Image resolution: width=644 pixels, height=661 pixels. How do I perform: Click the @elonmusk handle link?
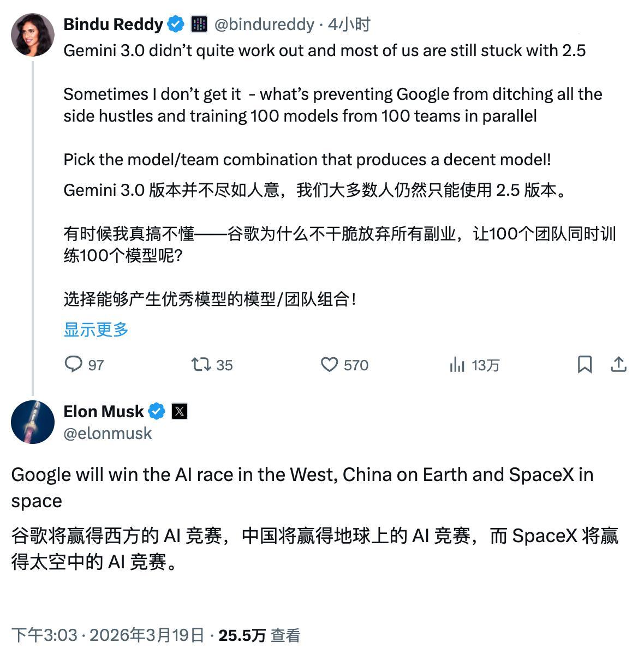[108, 433]
